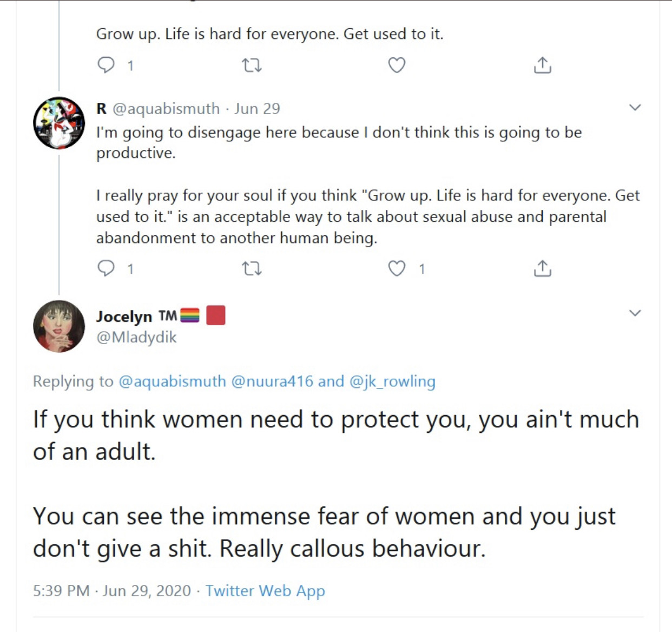
Task: Click the Twitter Web App source link
Action: (x=265, y=590)
